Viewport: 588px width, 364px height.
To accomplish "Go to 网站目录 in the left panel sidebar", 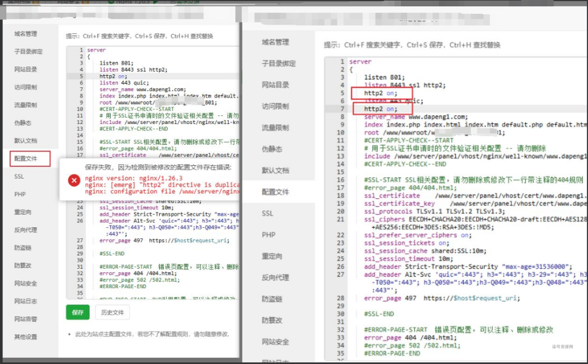I will [x=26, y=69].
